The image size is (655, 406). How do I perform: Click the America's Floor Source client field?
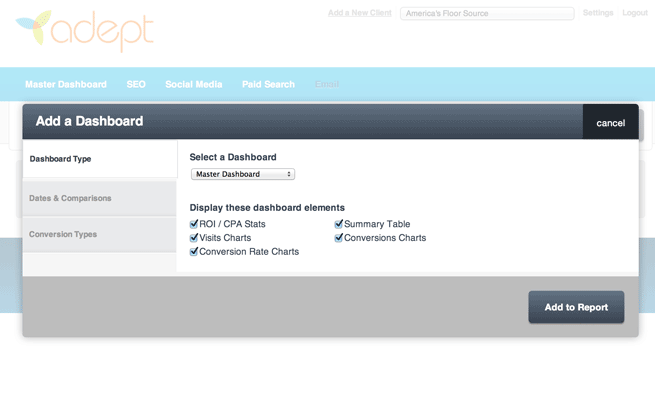tap(487, 14)
